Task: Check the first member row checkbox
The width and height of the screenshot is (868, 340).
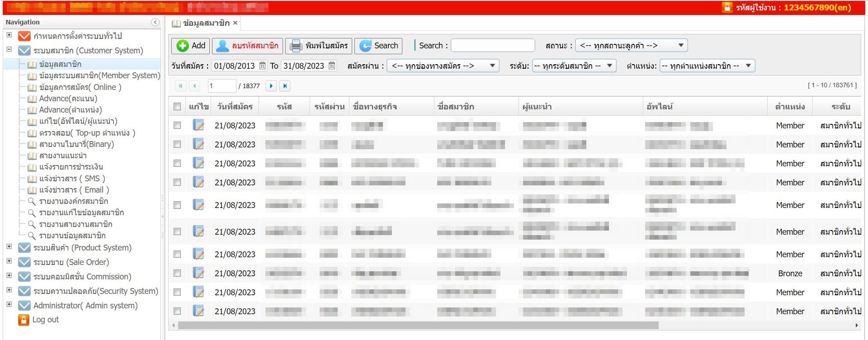Action: (x=177, y=125)
